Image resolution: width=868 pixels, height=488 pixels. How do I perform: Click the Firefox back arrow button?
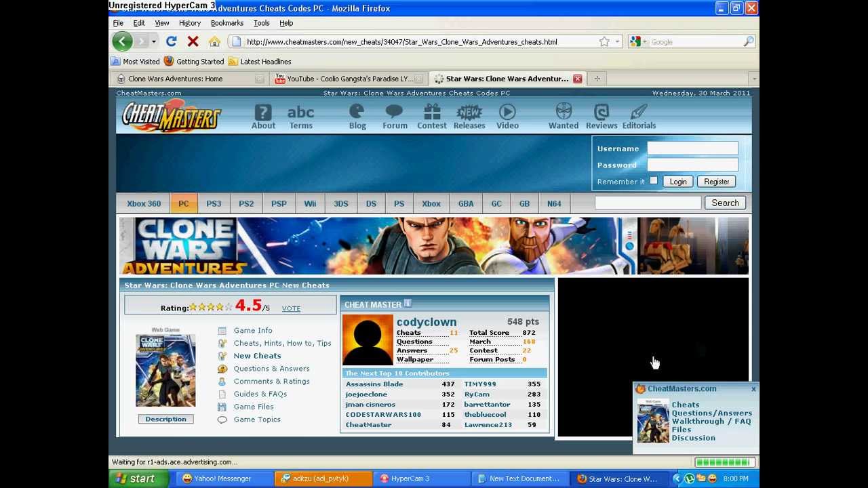tap(122, 41)
